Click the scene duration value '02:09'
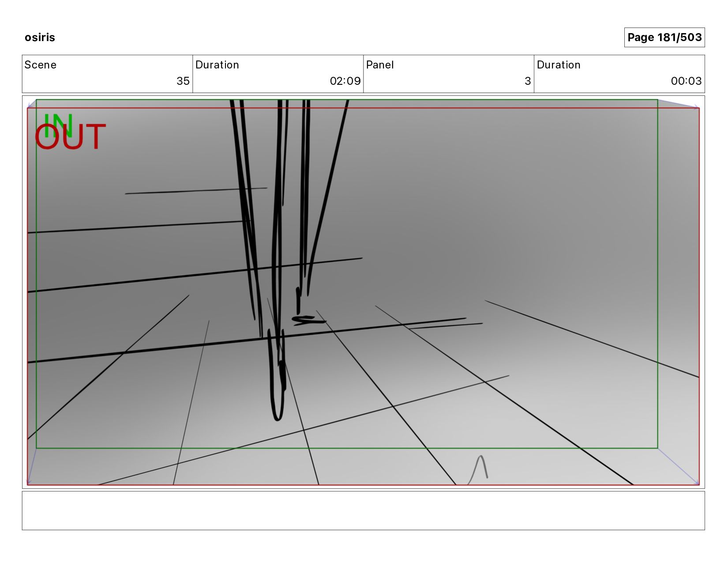 [345, 81]
